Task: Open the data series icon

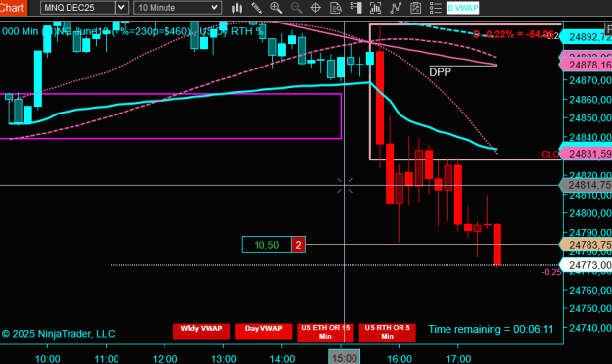Action: (375, 8)
